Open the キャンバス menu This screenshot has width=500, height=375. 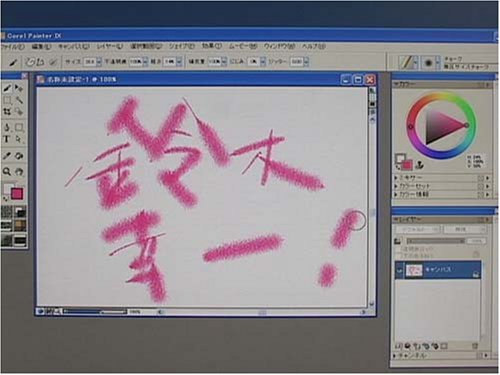pos(74,47)
